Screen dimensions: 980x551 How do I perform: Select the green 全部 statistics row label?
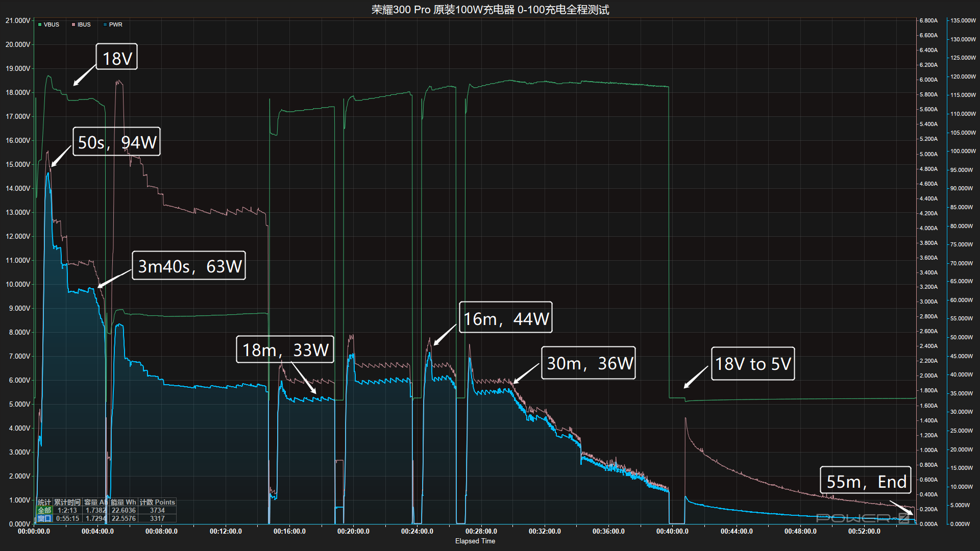click(x=44, y=510)
